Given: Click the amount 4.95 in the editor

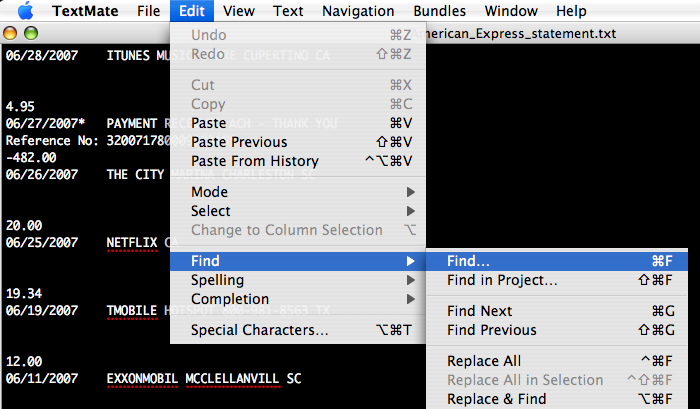Looking at the screenshot, I should point(20,106).
